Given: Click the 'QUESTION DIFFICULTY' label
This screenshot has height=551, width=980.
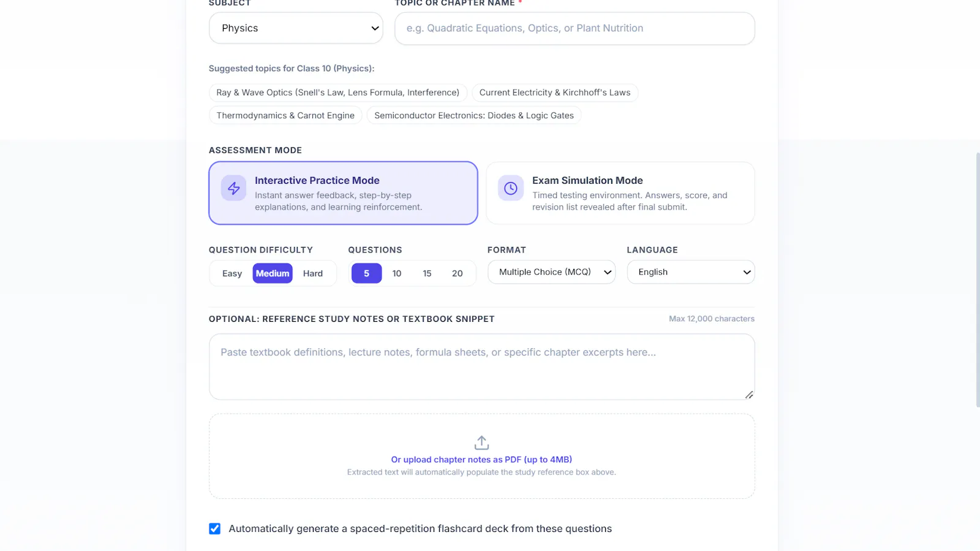Looking at the screenshot, I should pos(261,250).
